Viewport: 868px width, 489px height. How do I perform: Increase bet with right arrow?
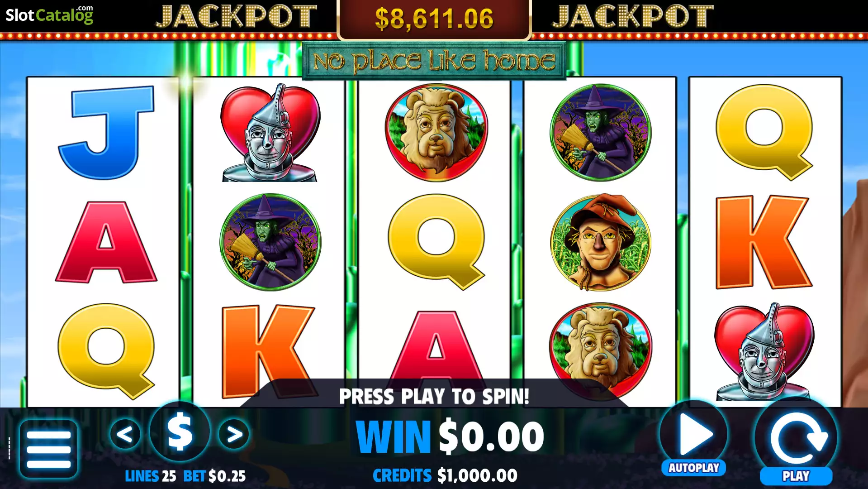point(234,434)
